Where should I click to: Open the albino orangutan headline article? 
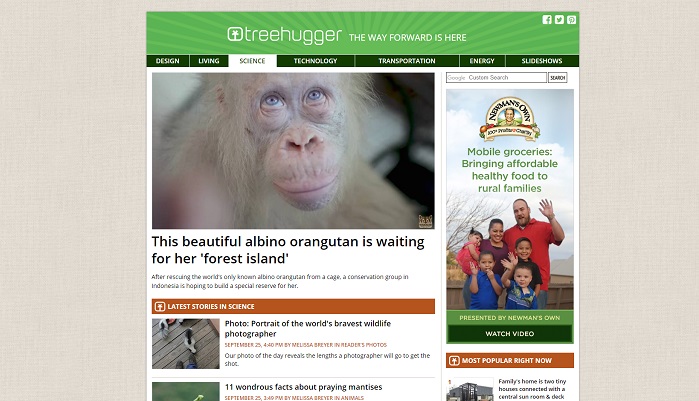coord(288,250)
